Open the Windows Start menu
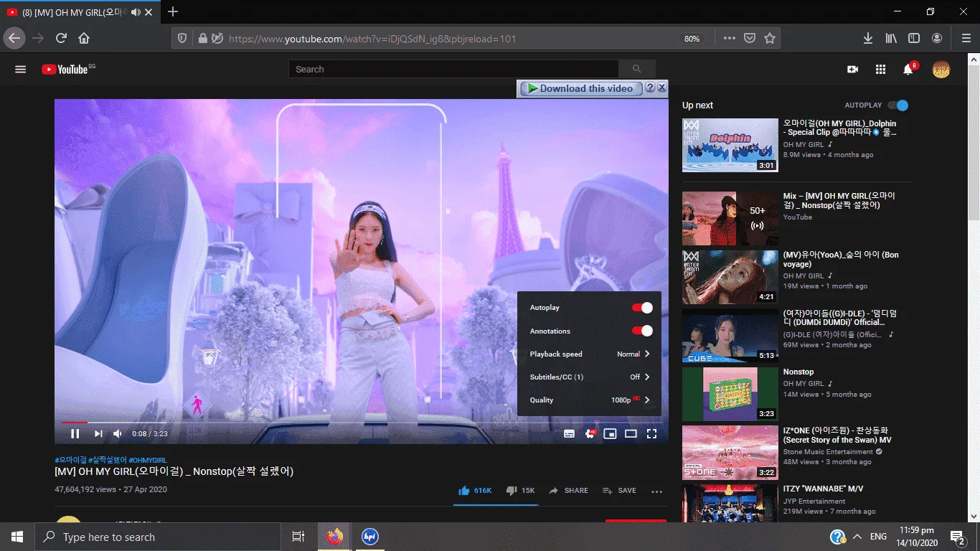Screen dimensions: 980x551 17,537
